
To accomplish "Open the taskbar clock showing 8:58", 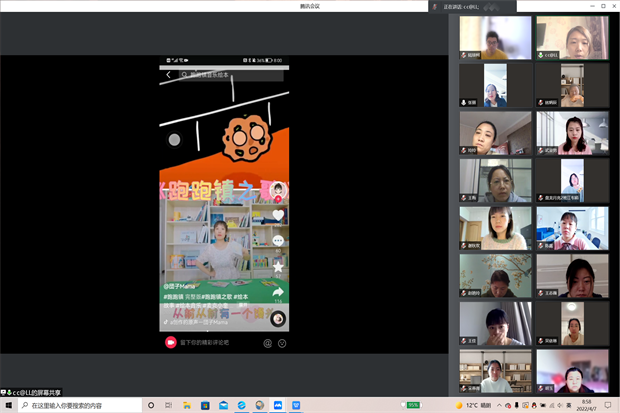I will [587, 405].
